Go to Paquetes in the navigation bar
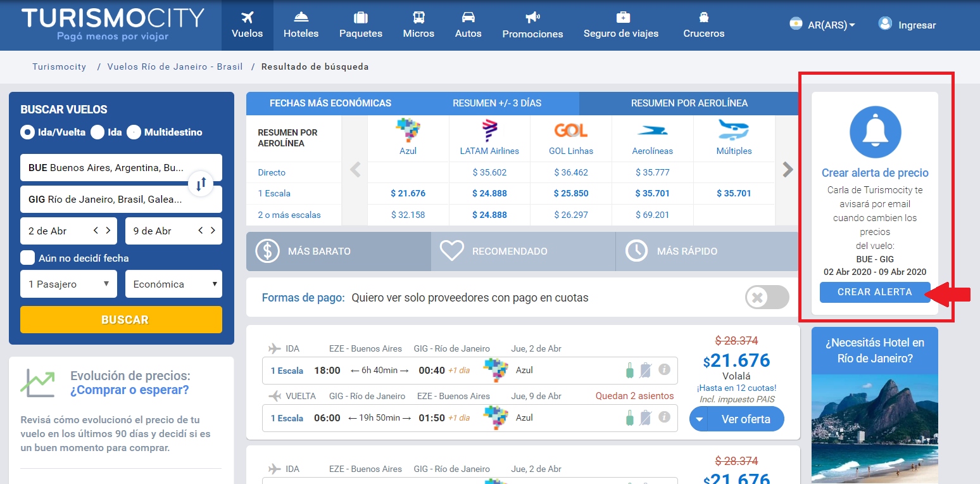 (x=361, y=25)
